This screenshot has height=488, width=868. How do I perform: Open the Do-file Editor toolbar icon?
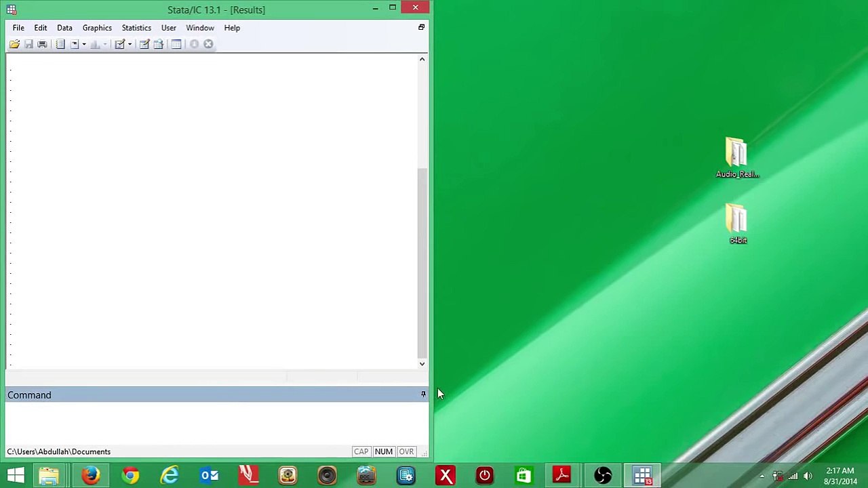click(x=119, y=44)
